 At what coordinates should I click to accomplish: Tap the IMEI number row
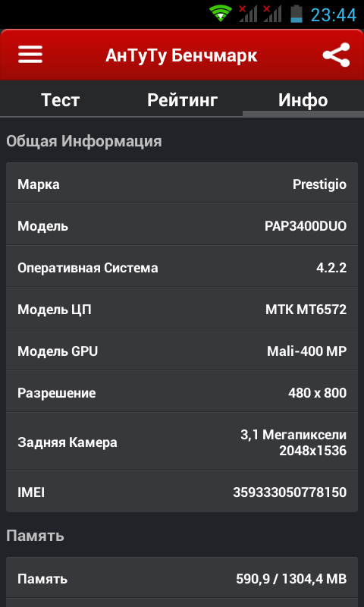tap(182, 491)
